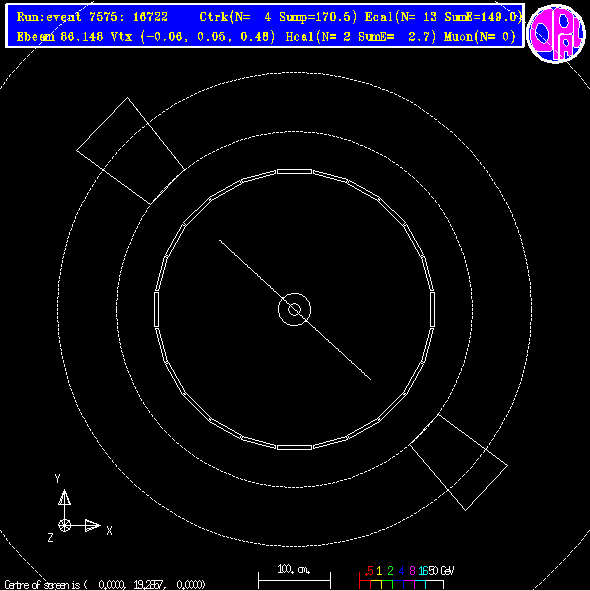590x591 pixels.
Task: Click the 100 cm scale bar
Action: 294,580
